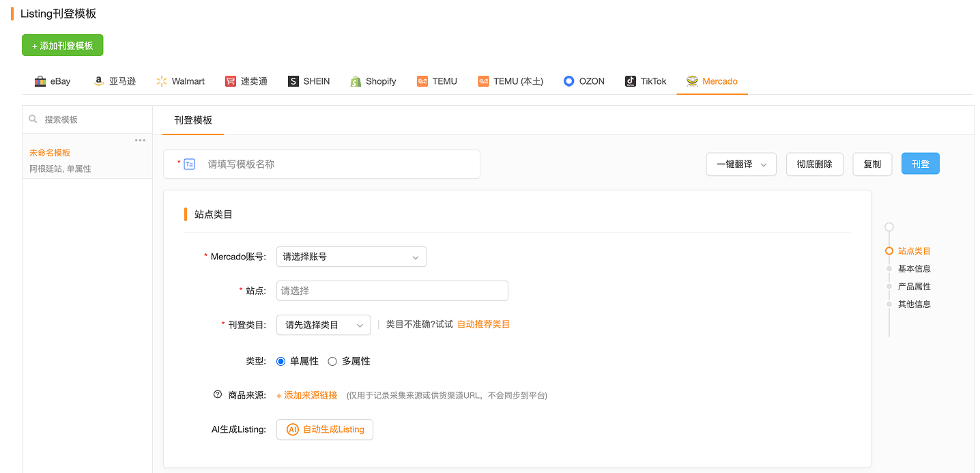The height and width of the screenshot is (473, 980).
Task: Expand the 刊登类目 category dropdown
Action: [x=323, y=325]
